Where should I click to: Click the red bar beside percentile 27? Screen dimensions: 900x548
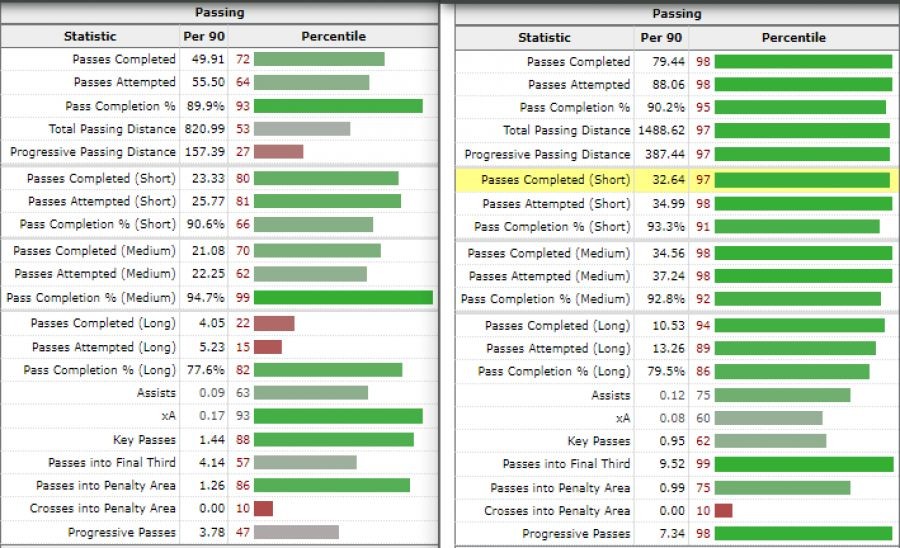(278, 152)
